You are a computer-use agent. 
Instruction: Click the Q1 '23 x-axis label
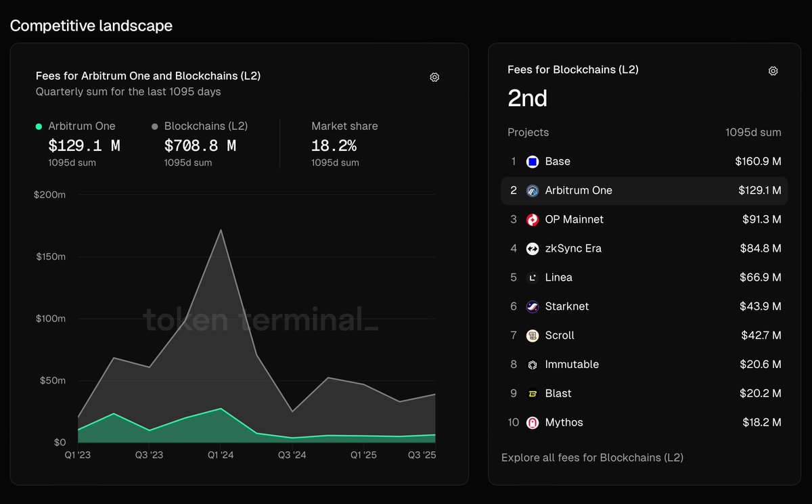76,455
